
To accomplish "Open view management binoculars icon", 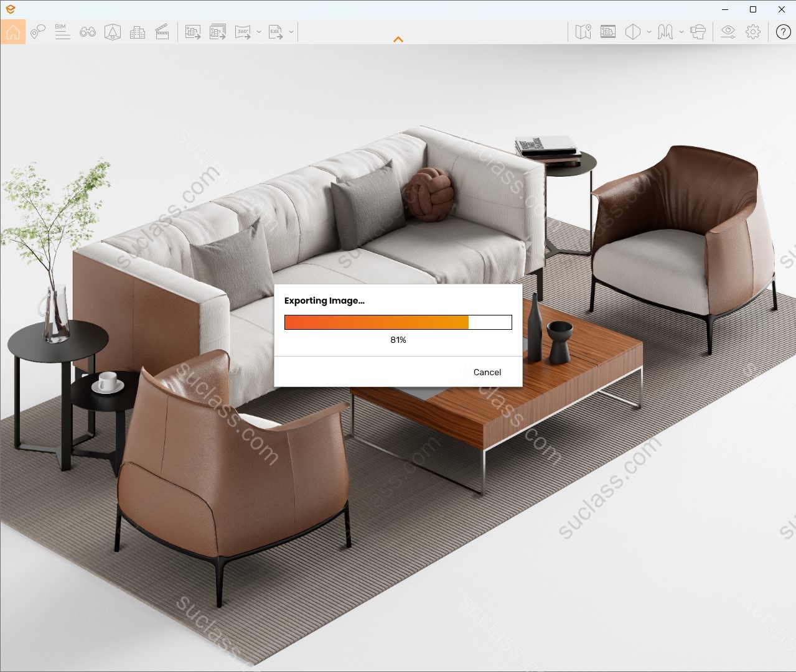I will tap(88, 32).
